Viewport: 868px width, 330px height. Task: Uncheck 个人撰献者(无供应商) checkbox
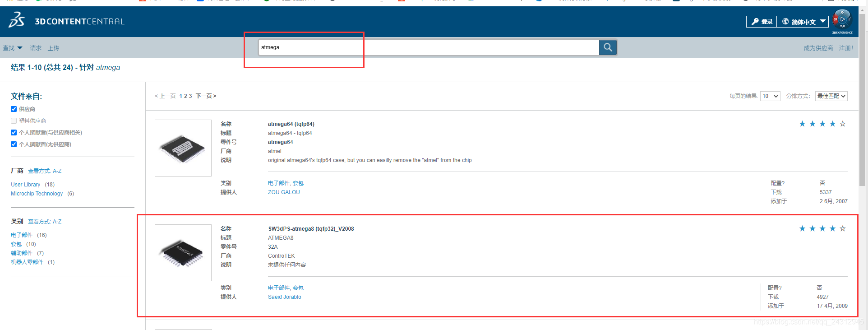(x=14, y=144)
